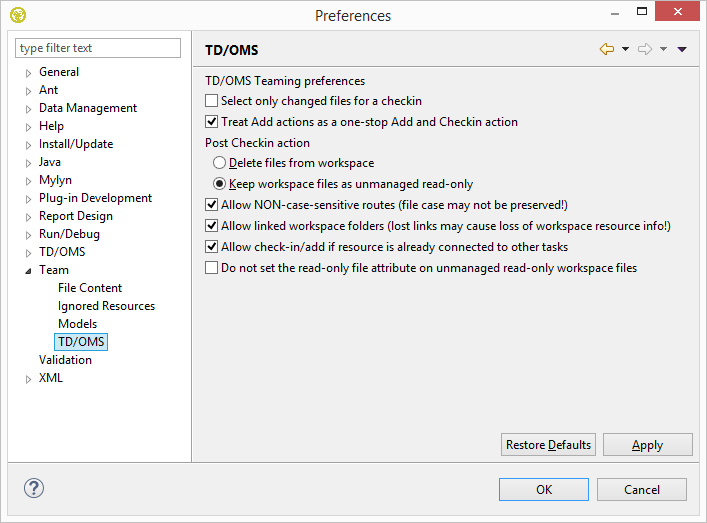Open the forward history dropdown arrow
Image resolution: width=707 pixels, height=523 pixels.
click(663, 49)
